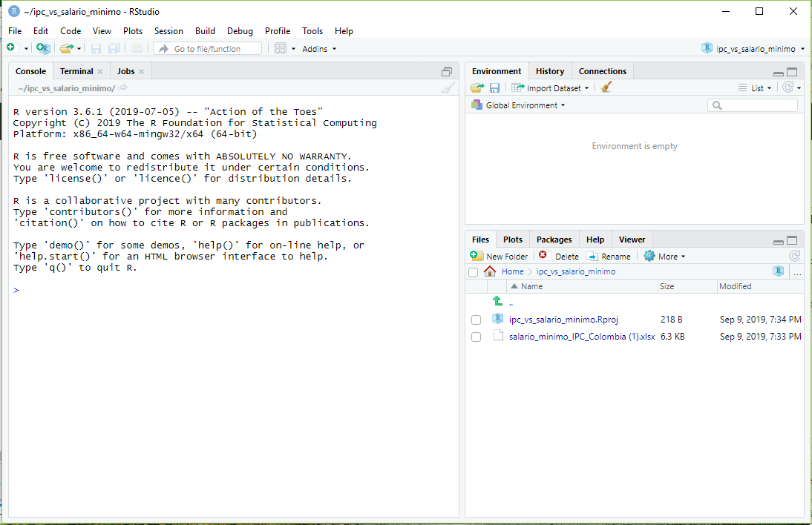Screen dimensions: 812x525
Task: Open the More gear dropdown
Action: point(664,256)
